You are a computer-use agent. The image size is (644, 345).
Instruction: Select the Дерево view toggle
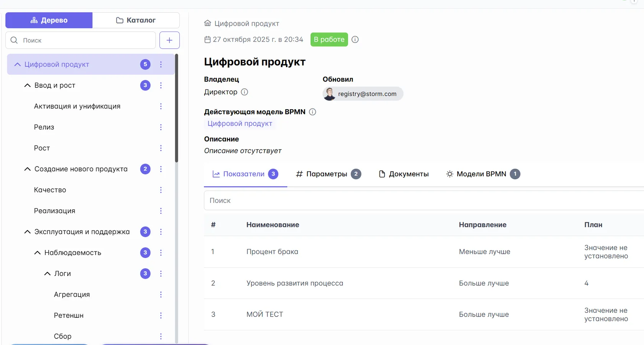[49, 20]
